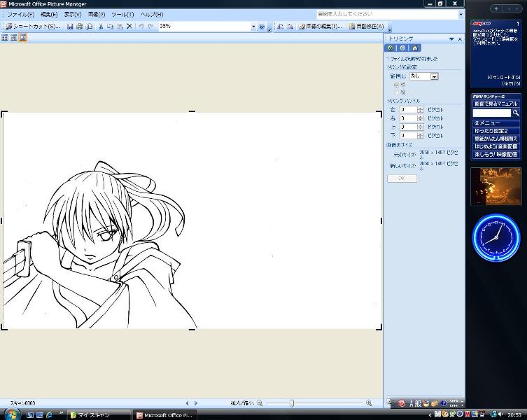This screenshot has width=527, height=420.
Task: Open the 表示(V) menu
Action: (x=73, y=15)
